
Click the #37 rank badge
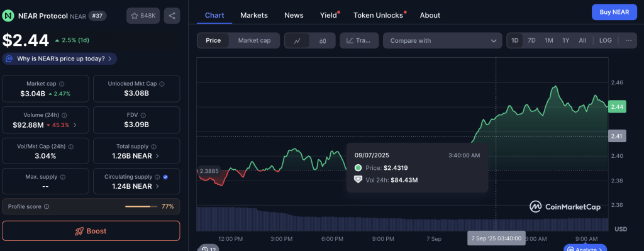pyautogui.click(x=97, y=16)
